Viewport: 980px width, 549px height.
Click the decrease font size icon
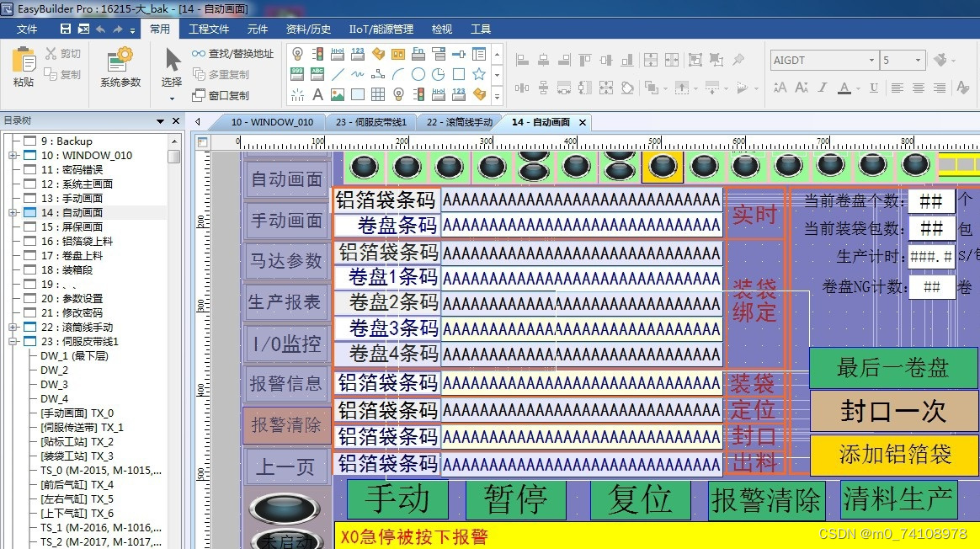[x=802, y=88]
